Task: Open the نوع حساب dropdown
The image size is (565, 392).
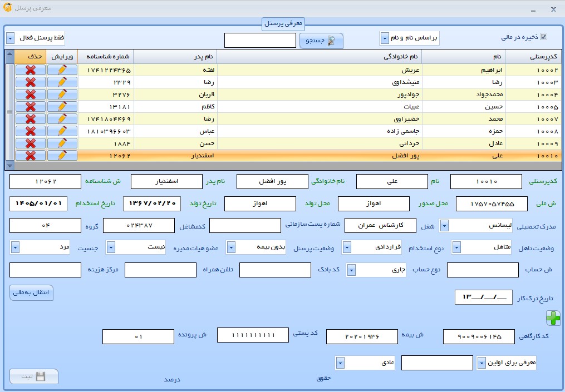Action: [351, 270]
